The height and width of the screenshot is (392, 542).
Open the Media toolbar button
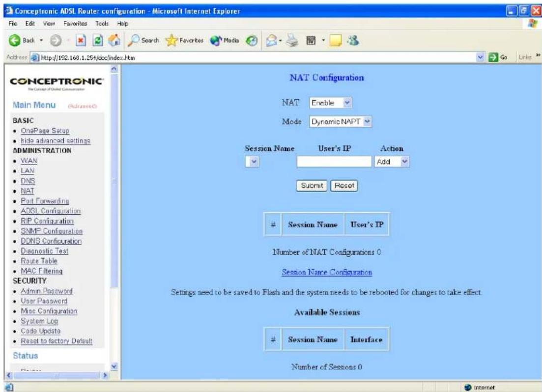[225, 40]
